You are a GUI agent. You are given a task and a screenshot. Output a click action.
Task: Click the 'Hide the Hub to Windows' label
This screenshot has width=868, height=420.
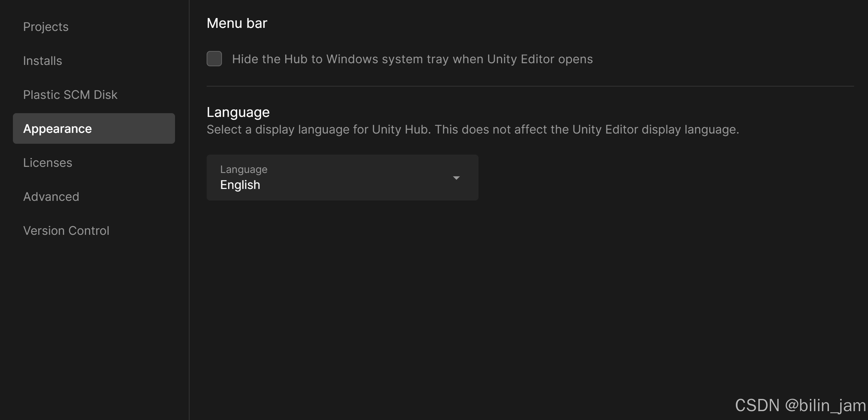pos(412,59)
